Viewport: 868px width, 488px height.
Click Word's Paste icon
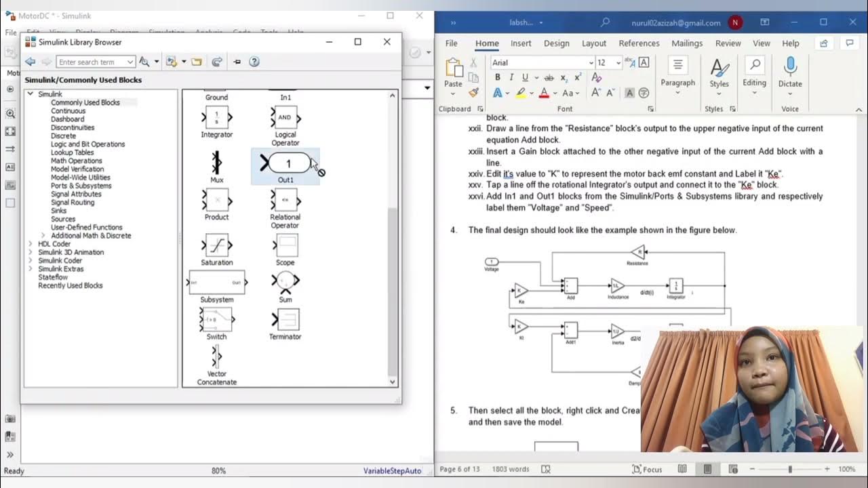pyautogui.click(x=453, y=68)
